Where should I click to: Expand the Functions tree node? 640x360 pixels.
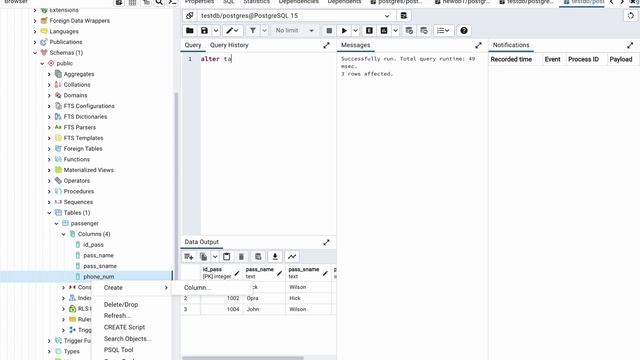click(49, 159)
